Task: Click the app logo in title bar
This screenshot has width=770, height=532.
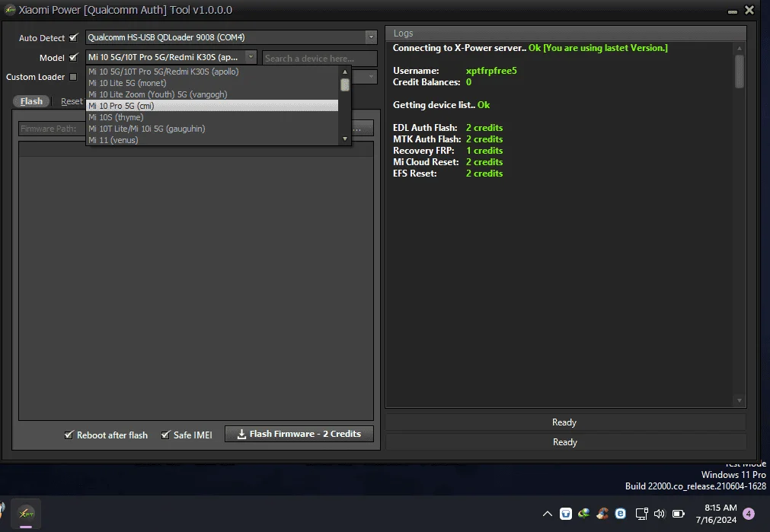Action: coord(10,9)
